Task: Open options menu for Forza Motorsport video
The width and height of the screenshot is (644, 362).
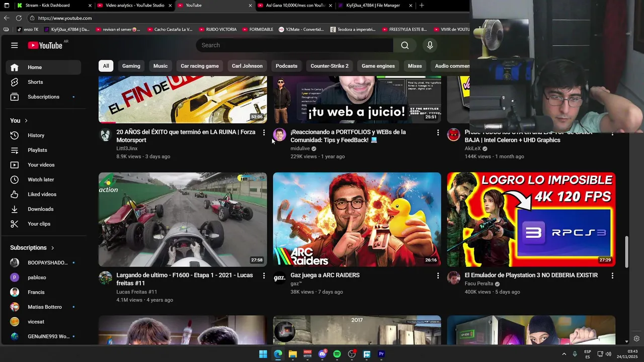Action: (264, 132)
